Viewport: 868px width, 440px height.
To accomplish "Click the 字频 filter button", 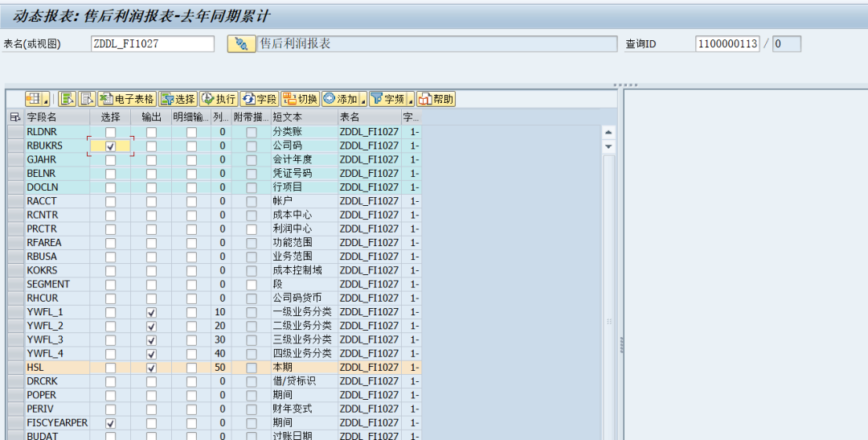I will point(388,99).
